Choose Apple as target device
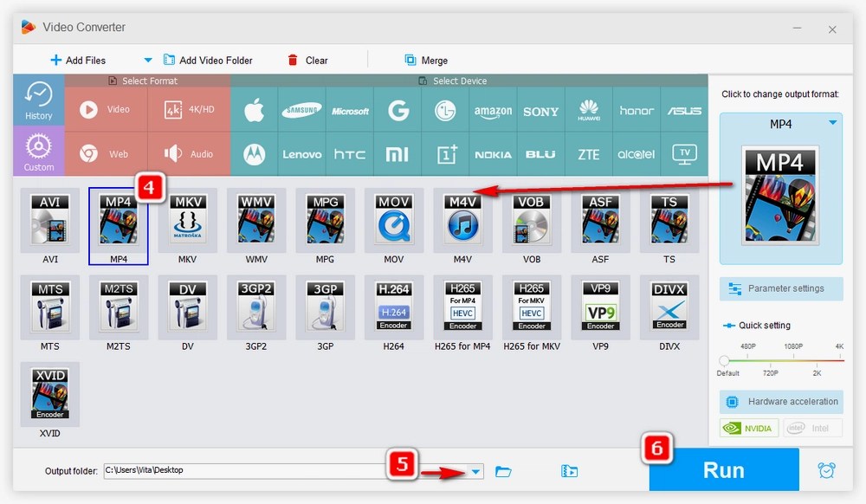The width and height of the screenshot is (866, 504). point(254,110)
